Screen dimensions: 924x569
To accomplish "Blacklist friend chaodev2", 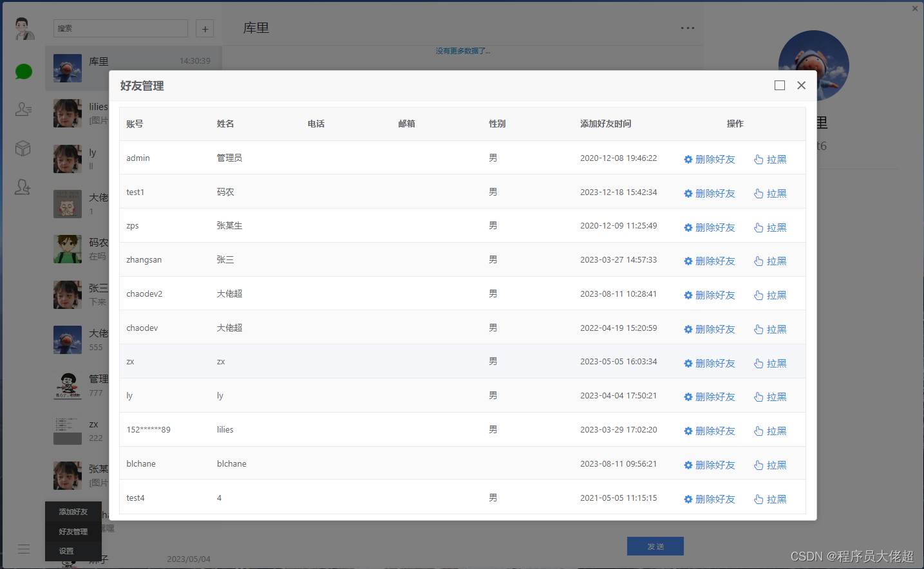I will click(x=771, y=295).
